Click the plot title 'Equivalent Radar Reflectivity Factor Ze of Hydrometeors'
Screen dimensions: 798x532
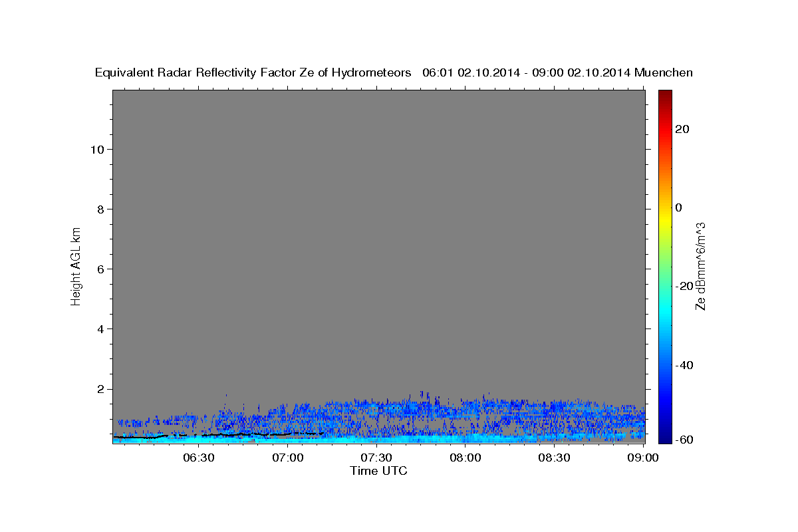coord(253,72)
